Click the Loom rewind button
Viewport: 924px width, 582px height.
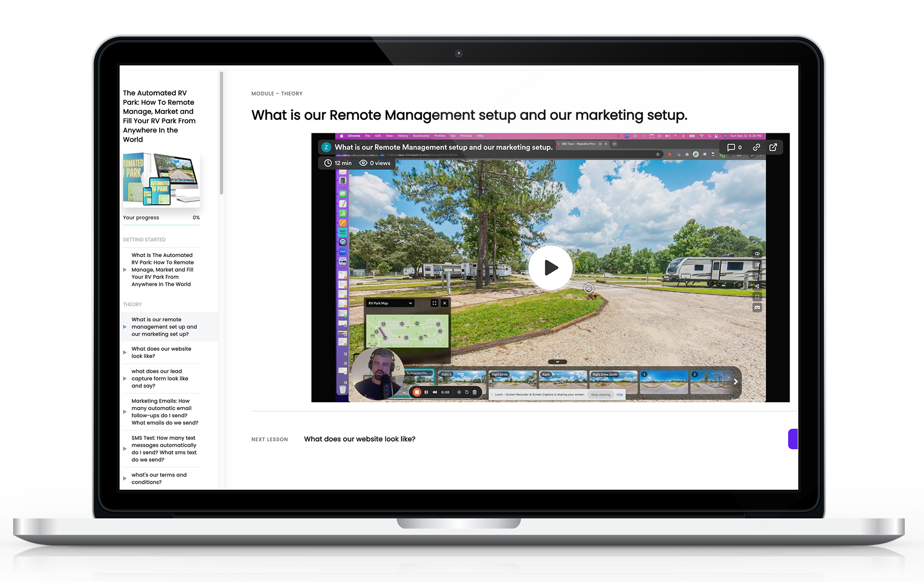pos(435,392)
